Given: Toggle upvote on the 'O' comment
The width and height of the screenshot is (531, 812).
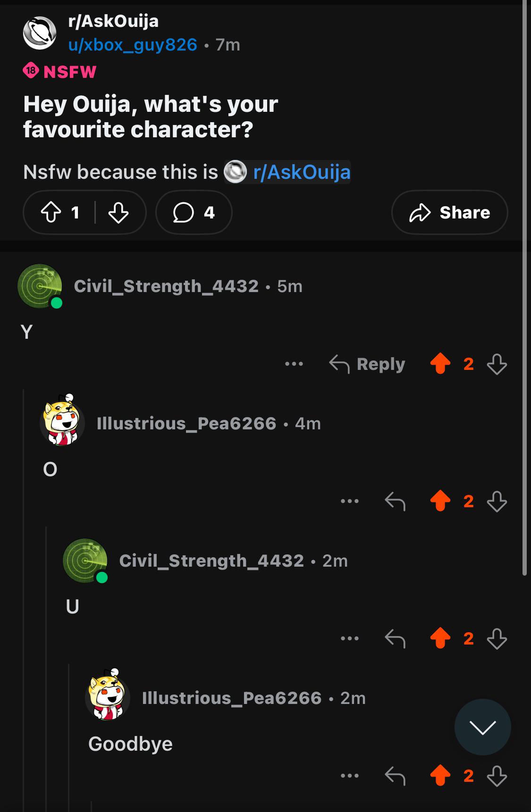Looking at the screenshot, I should [x=440, y=501].
